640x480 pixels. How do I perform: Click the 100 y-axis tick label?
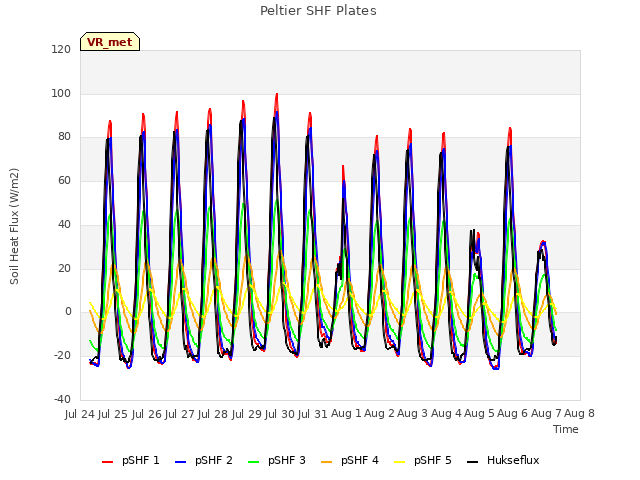61,93
